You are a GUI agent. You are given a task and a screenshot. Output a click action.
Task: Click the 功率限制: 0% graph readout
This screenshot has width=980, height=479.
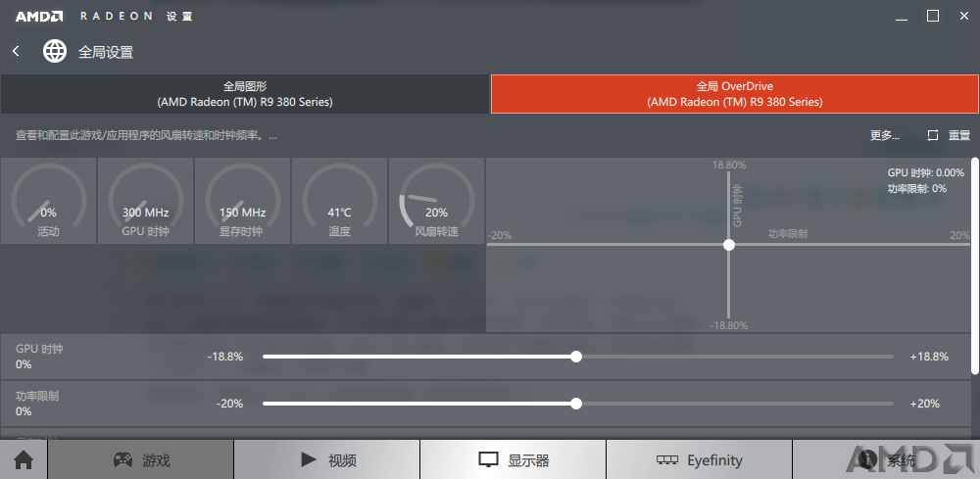917,188
